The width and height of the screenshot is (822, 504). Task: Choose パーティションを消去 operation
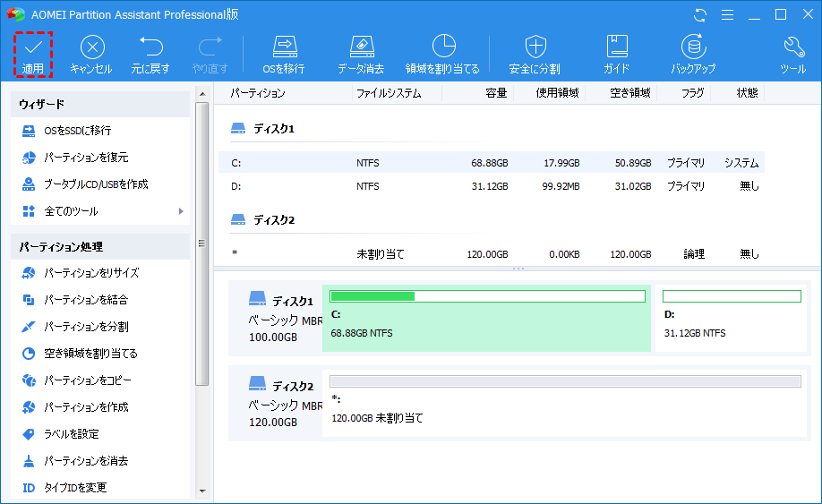tap(75, 461)
